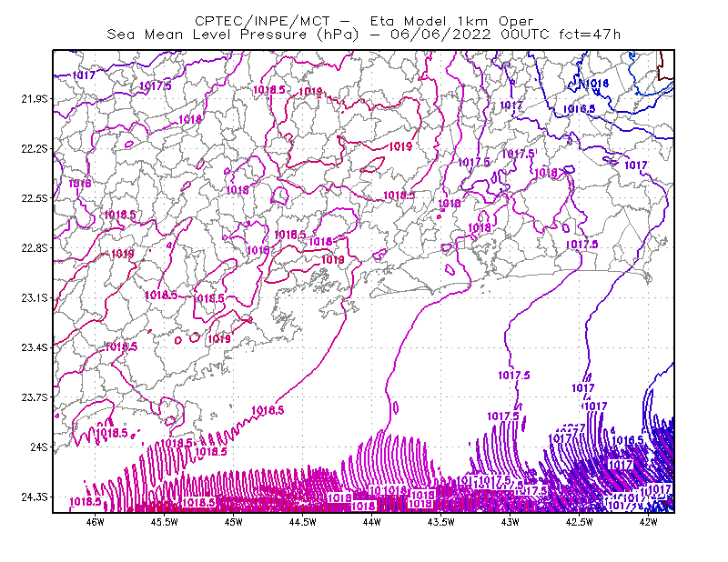
Task: Select the 46W longitude axis label
Action: click(x=96, y=522)
